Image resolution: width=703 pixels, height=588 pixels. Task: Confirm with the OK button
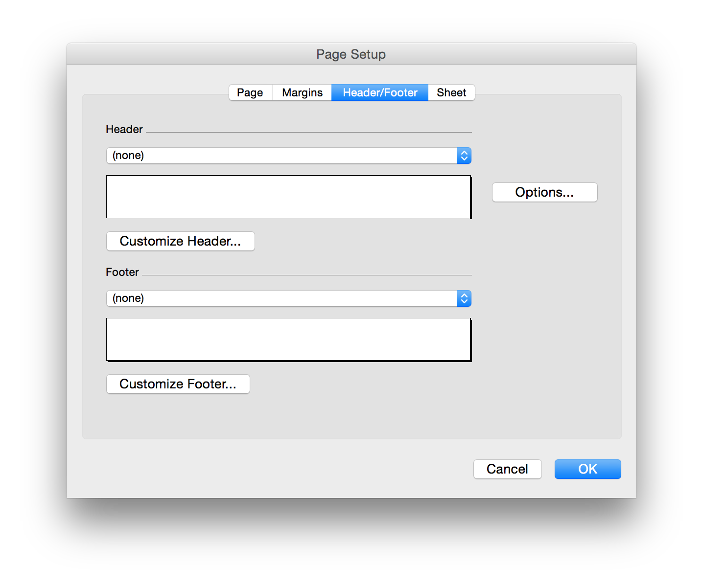(587, 469)
